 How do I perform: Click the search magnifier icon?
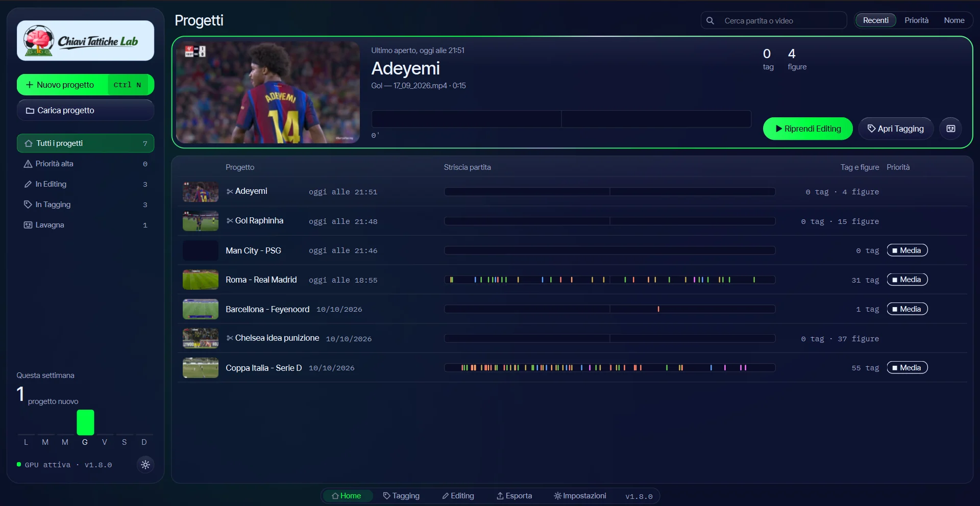(x=710, y=21)
